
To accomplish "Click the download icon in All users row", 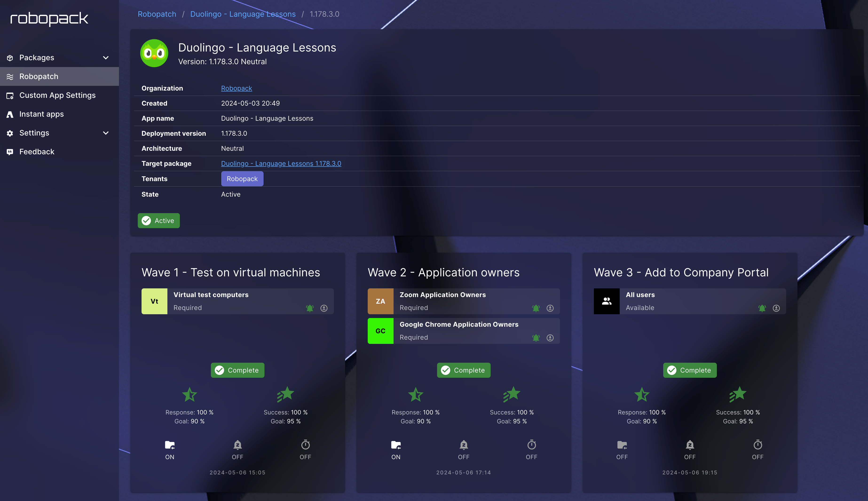I will click(776, 308).
